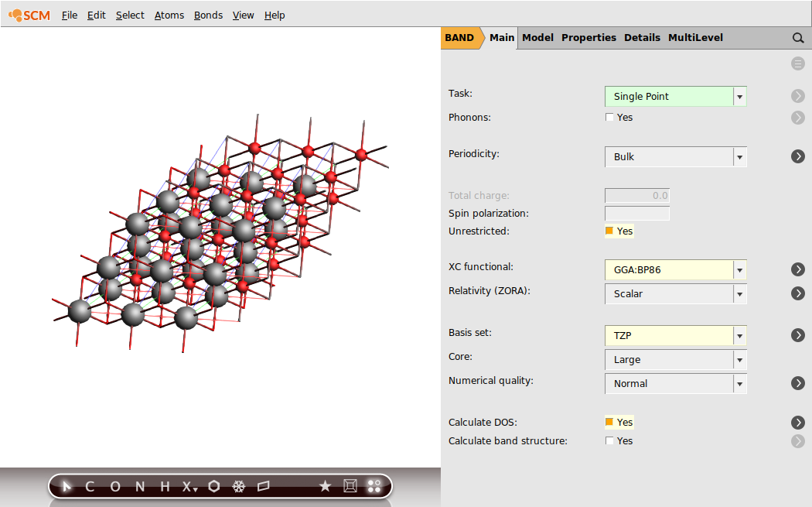Click the Total charge field

point(637,195)
